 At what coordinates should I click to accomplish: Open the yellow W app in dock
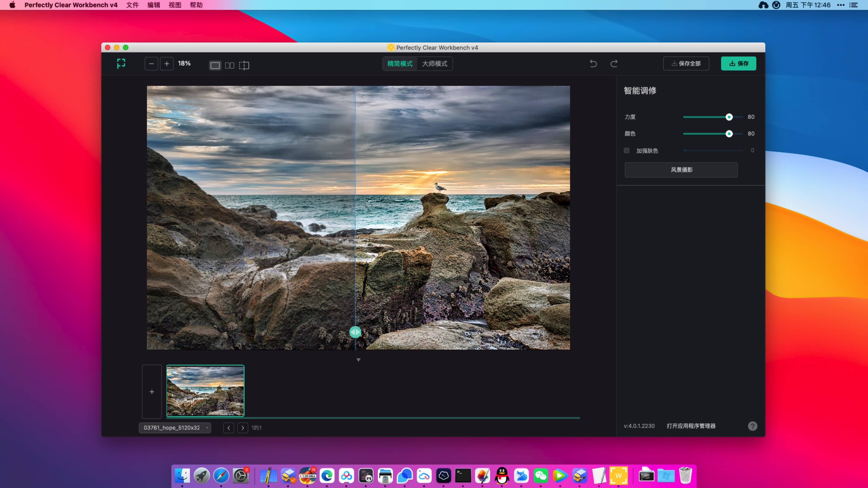tap(619, 476)
